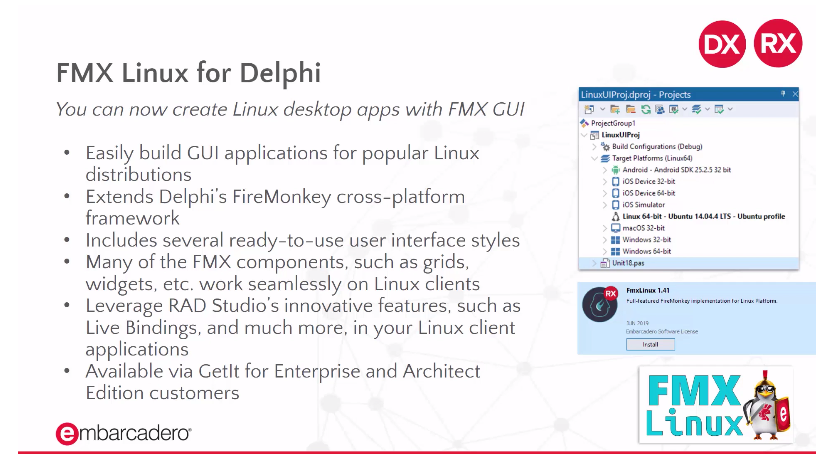Image resolution: width=826 pixels, height=470 pixels.
Task: Click the Target Platforms layers icon
Action: (x=605, y=158)
